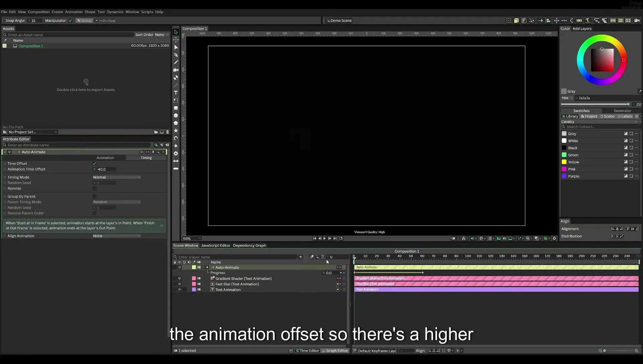Viewport: 643px width, 364px height.
Task: Switch to the Generator color tab
Action: coord(622,111)
